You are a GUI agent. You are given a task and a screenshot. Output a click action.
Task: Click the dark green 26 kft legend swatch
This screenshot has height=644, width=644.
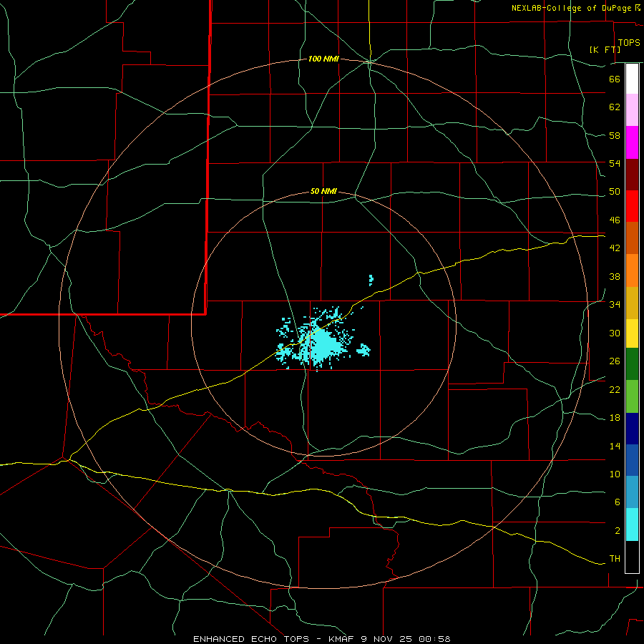pos(632,364)
